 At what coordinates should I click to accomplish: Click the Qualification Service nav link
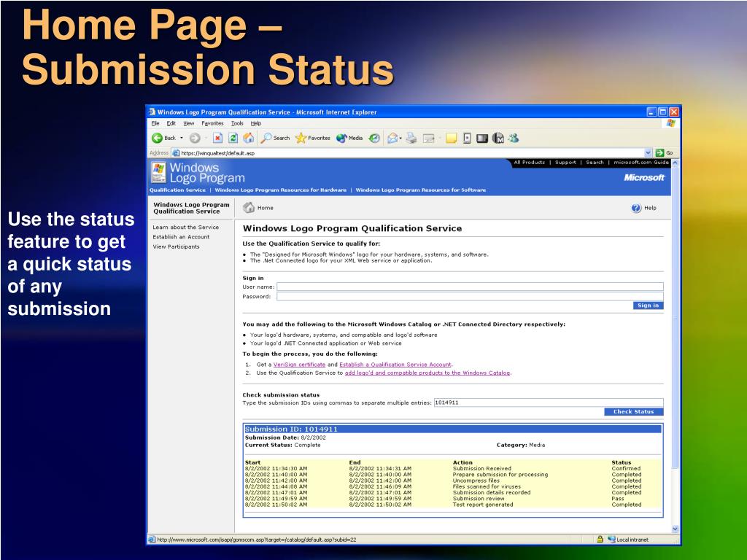tap(178, 190)
